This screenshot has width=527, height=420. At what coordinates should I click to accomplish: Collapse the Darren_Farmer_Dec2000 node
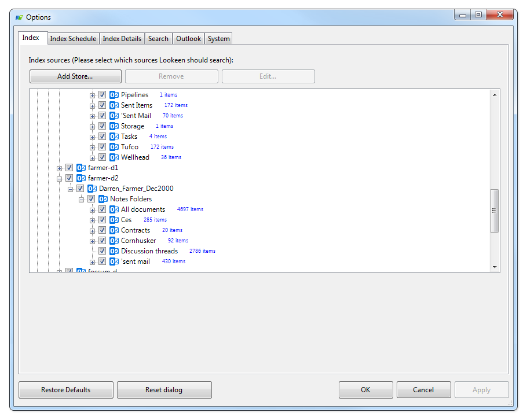70,189
